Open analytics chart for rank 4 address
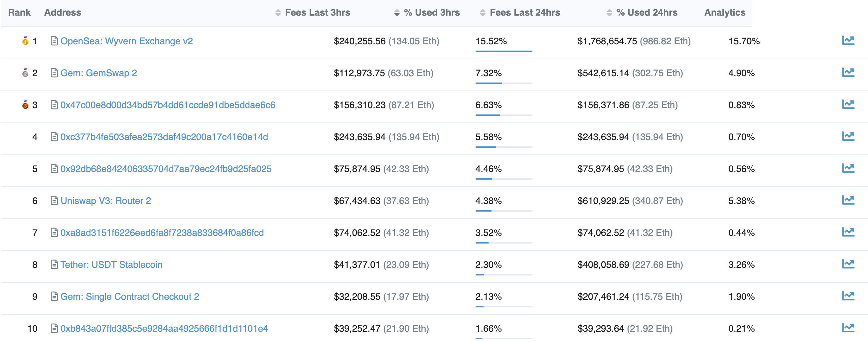Screen dimensions: 868x342 point(848,136)
